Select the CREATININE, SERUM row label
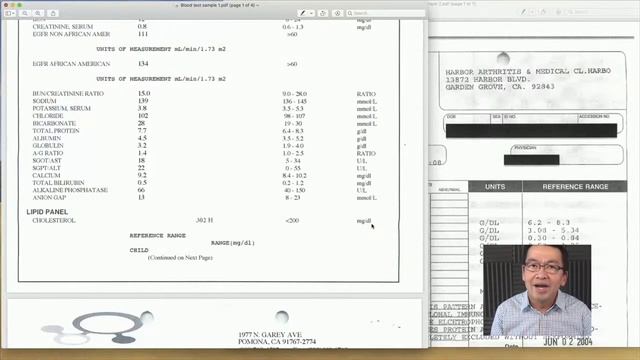Viewport: 640px width, 360px height. (x=62, y=27)
